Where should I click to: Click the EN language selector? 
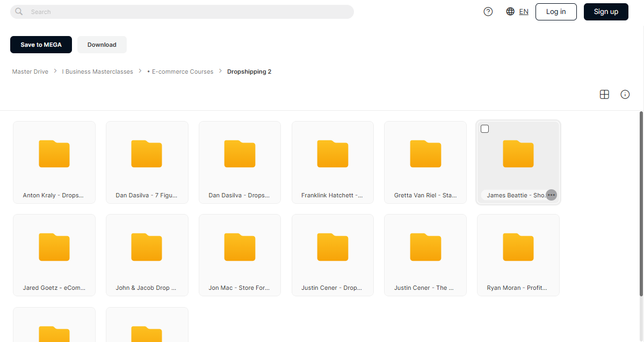point(524,11)
